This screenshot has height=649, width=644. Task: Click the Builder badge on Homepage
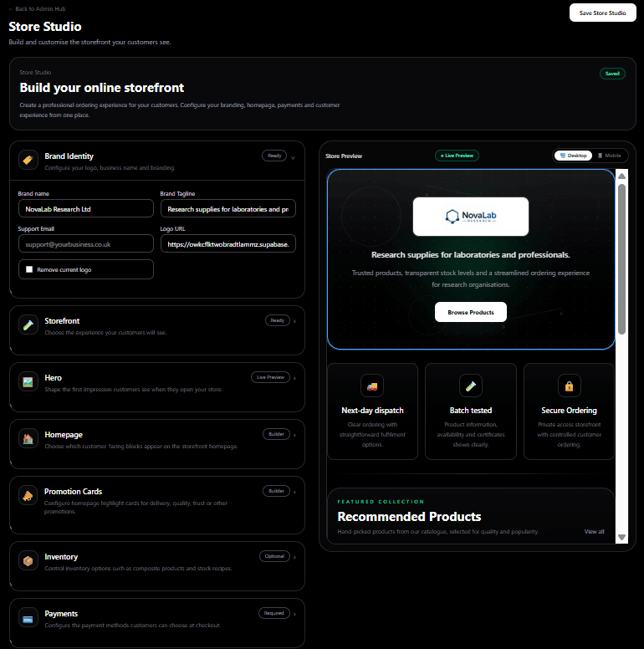pos(276,434)
